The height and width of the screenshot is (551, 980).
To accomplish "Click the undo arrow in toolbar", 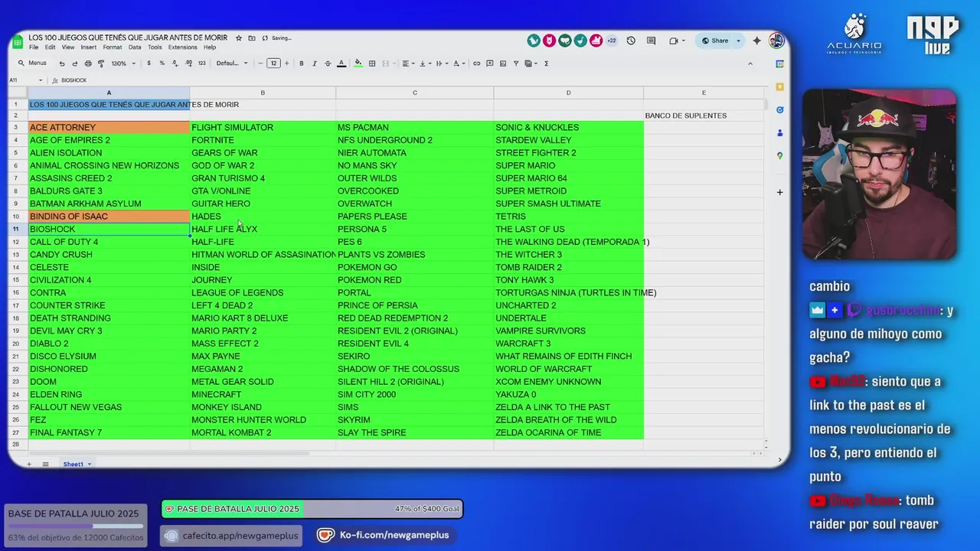I will (x=62, y=64).
